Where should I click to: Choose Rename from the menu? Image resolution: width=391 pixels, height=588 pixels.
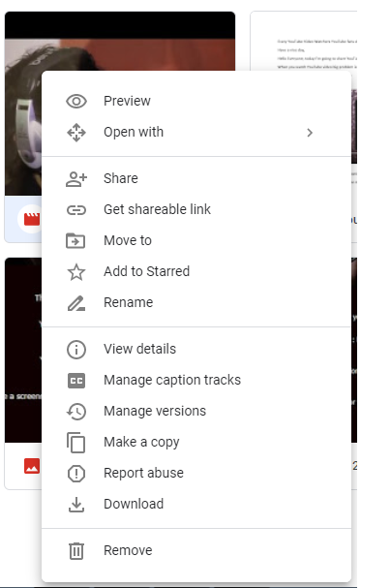[196, 302]
